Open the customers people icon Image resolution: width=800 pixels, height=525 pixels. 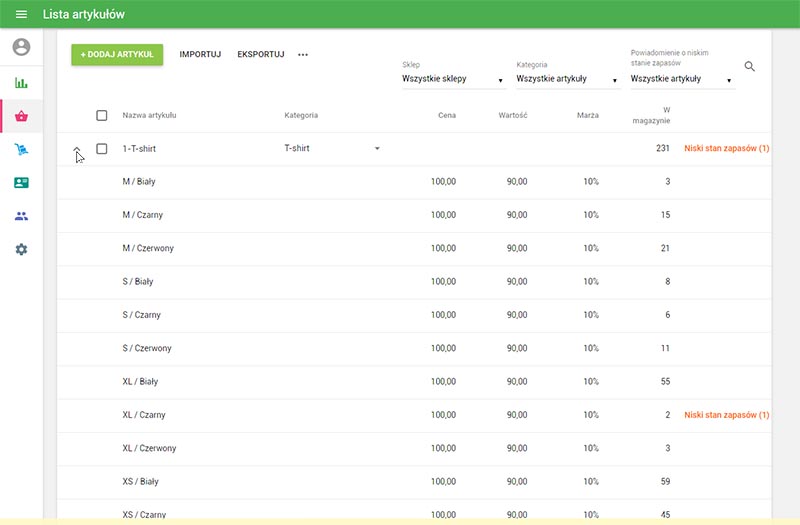point(21,216)
